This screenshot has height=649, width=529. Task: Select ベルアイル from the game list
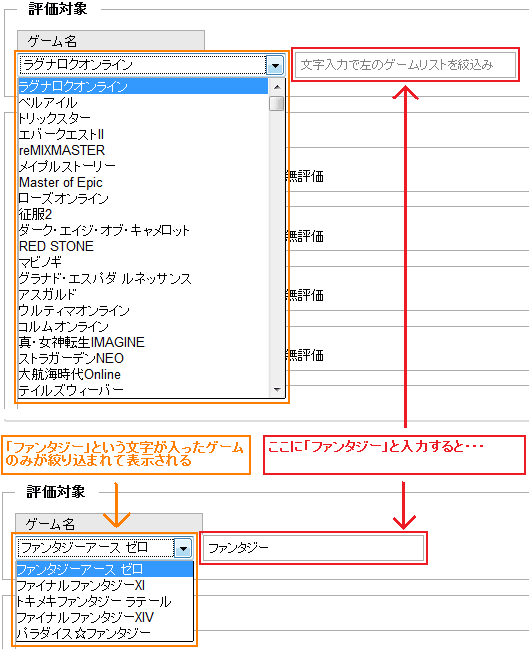point(143,102)
